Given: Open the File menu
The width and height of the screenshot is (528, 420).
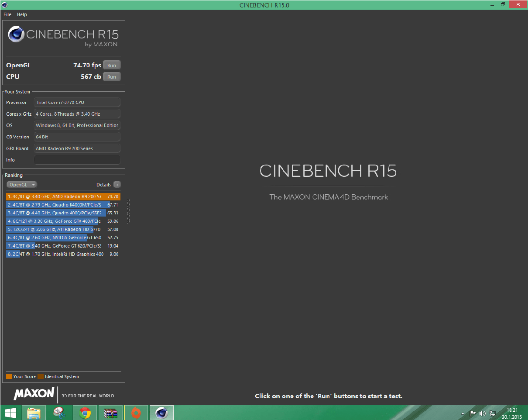Looking at the screenshot, I should point(7,14).
